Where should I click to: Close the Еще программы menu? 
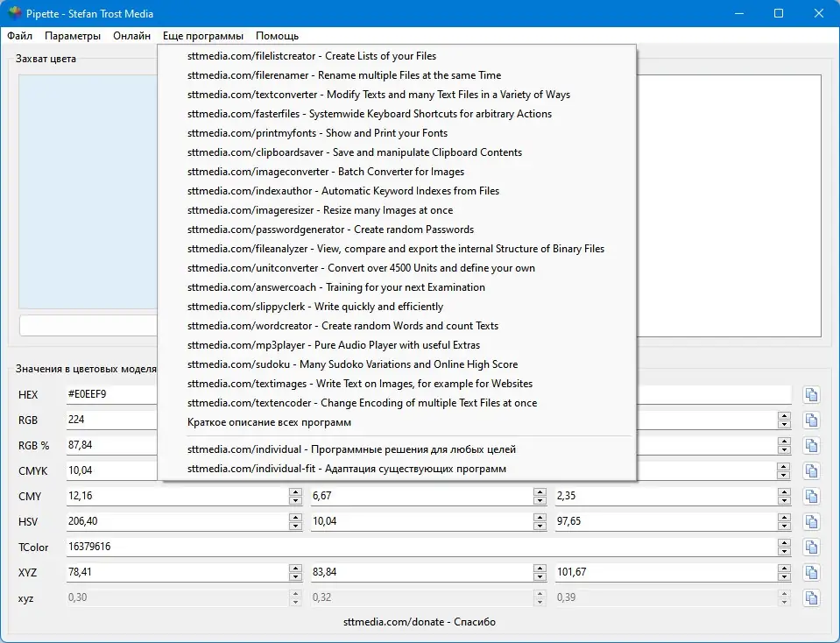(x=203, y=36)
